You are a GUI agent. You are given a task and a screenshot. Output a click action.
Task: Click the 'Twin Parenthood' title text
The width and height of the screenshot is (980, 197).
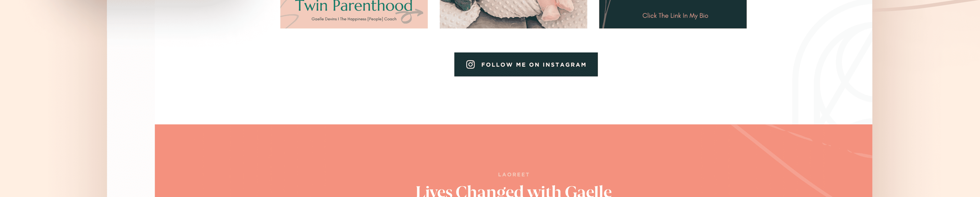coord(354,5)
